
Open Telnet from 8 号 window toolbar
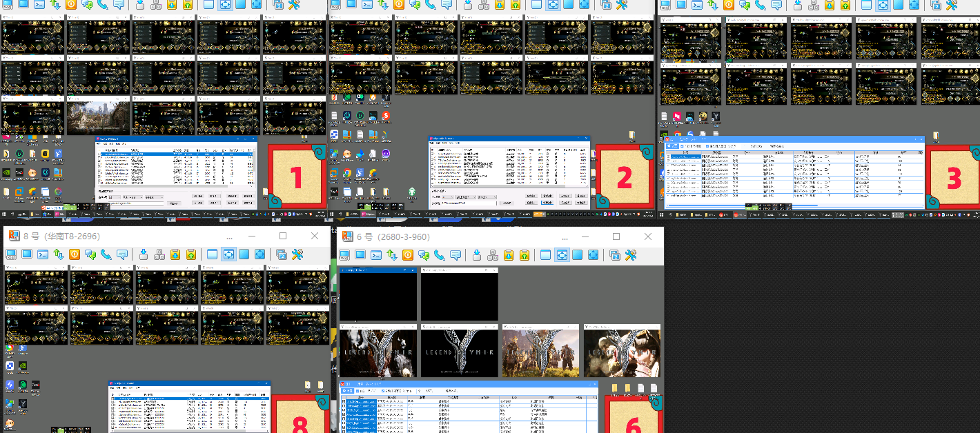click(x=43, y=254)
